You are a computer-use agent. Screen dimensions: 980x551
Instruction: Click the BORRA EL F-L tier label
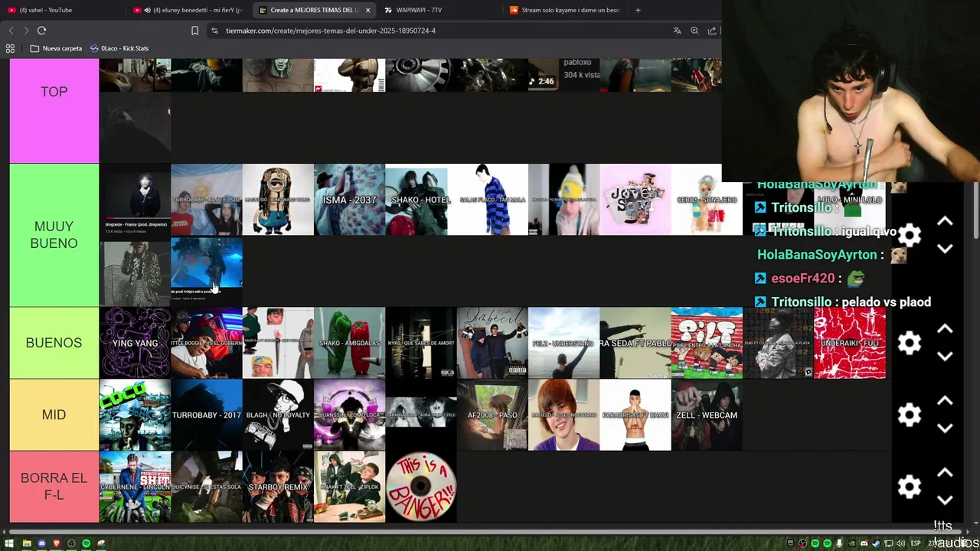click(54, 487)
